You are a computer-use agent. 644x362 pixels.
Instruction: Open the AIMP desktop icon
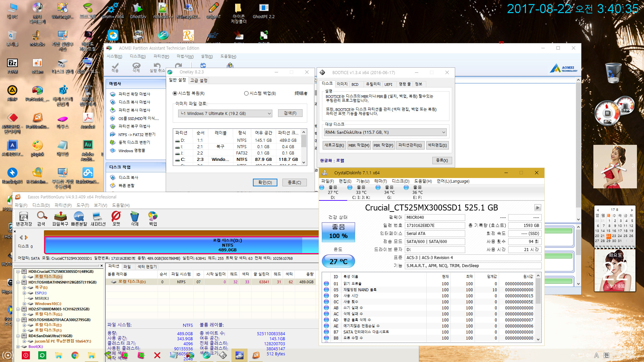pyautogui.click(x=12, y=93)
